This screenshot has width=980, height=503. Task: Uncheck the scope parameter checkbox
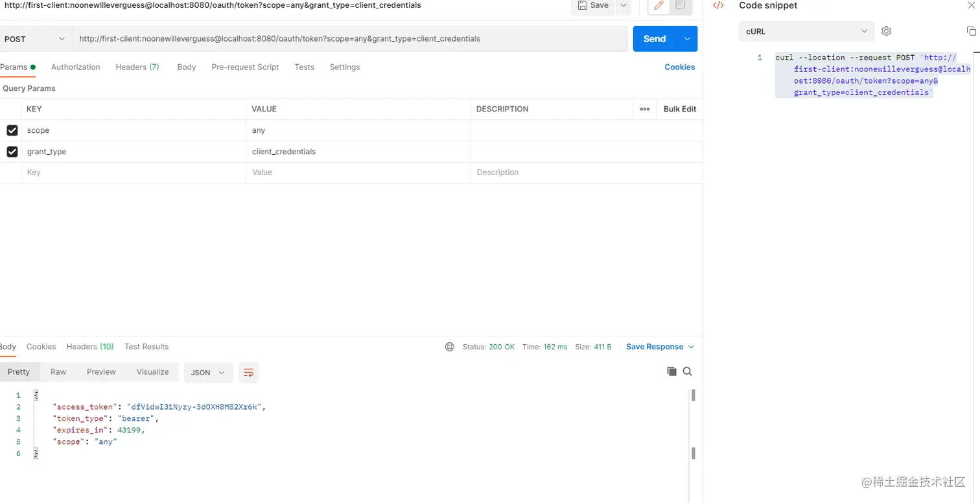pyautogui.click(x=12, y=130)
